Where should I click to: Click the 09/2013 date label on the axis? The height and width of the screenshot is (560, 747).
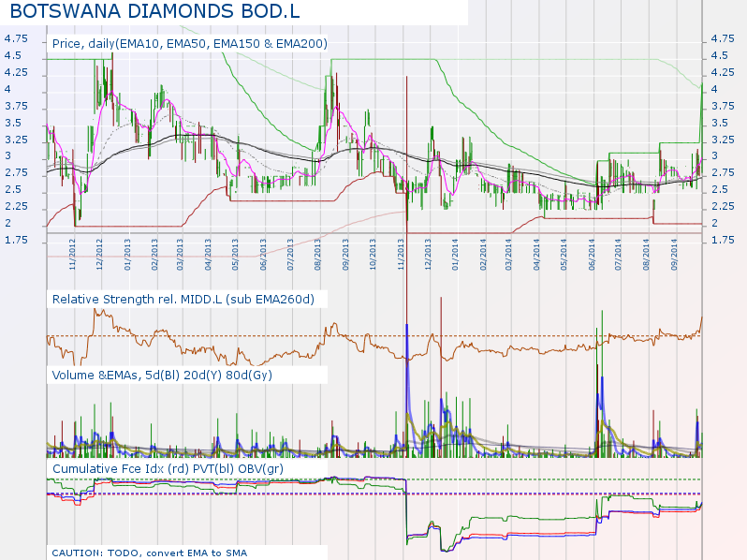(x=345, y=255)
